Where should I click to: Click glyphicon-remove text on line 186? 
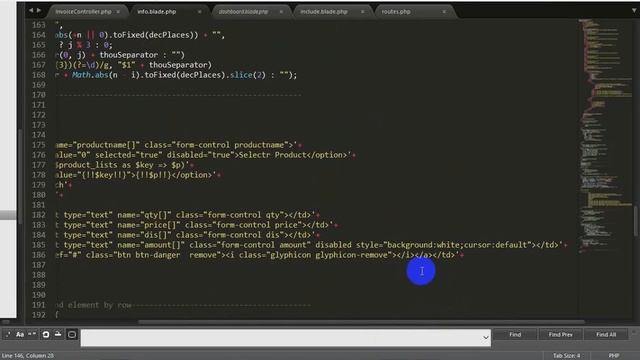[x=353, y=255]
